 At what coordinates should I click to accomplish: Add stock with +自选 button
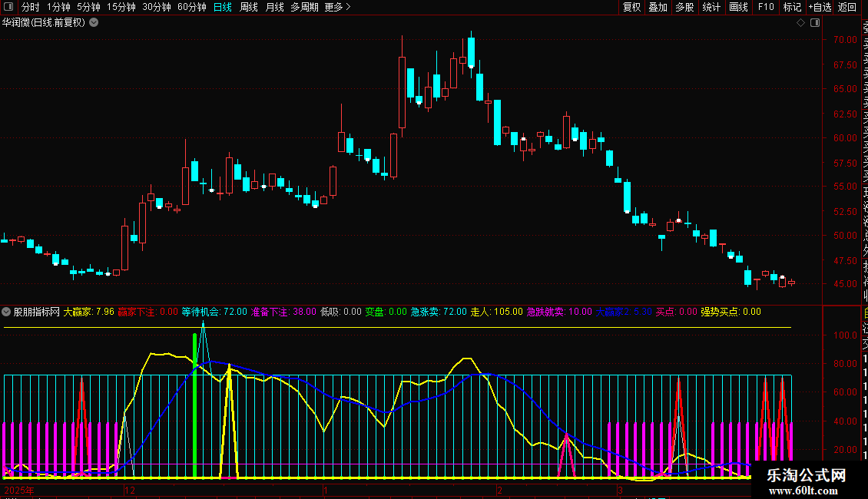[x=820, y=7]
